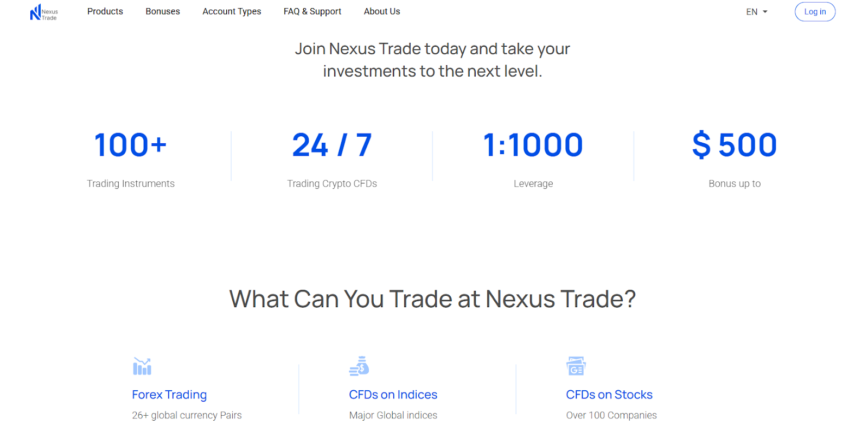
Task: Select the EN language label
Action: (x=752, y=12)
